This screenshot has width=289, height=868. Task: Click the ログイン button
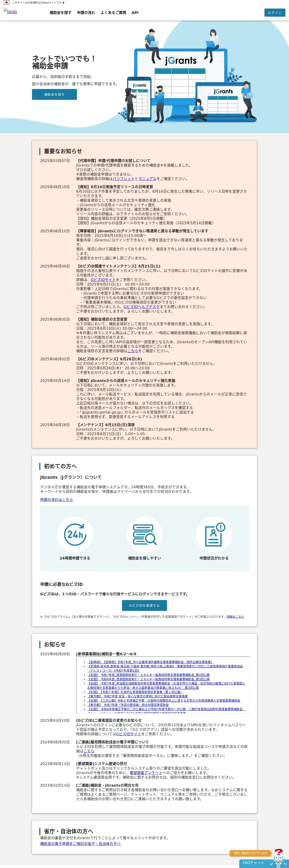click(275, 12)
